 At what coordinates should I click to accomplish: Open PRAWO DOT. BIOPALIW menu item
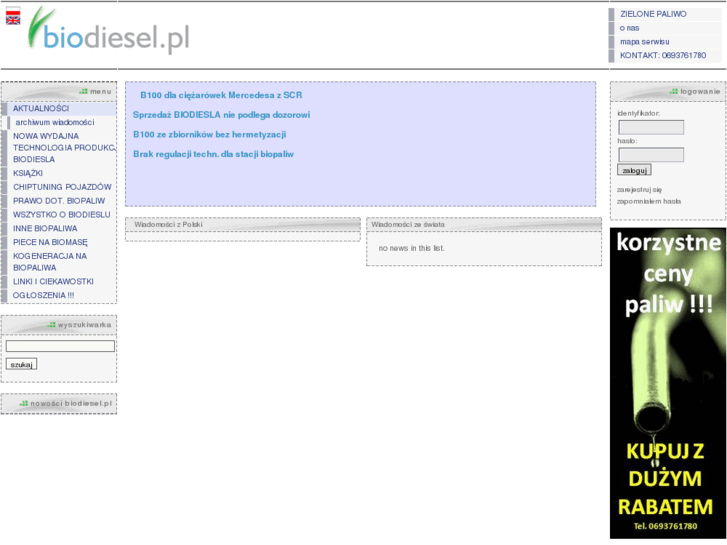coord(59,201)
